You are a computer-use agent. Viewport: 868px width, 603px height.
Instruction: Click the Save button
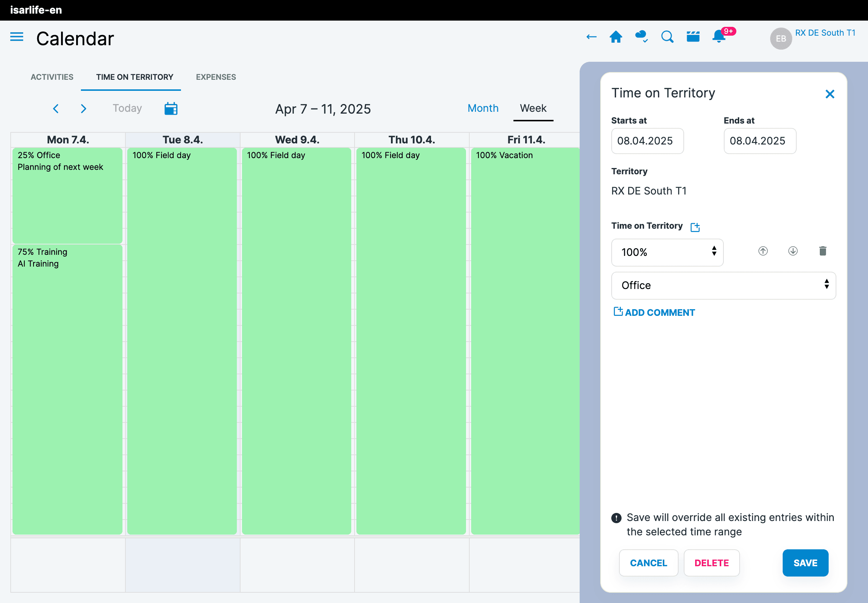(805, 563)
